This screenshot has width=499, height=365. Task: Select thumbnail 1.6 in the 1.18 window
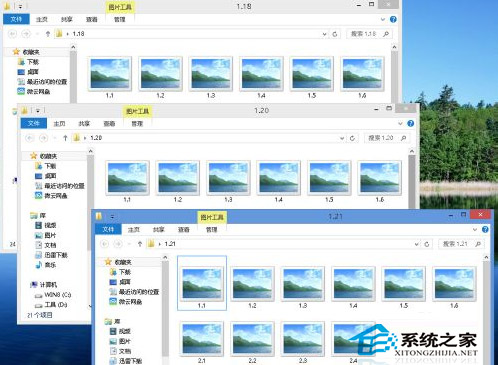[362, 78]
